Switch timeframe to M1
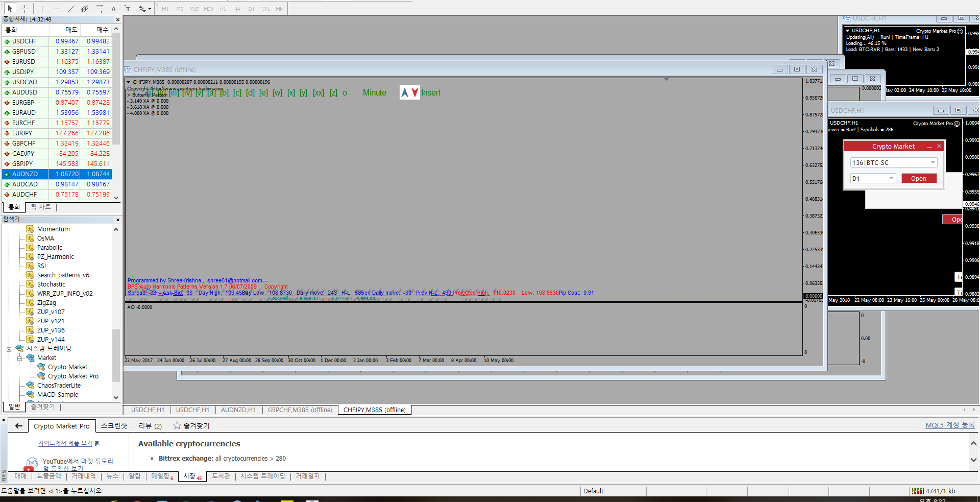 click(165, 9)
